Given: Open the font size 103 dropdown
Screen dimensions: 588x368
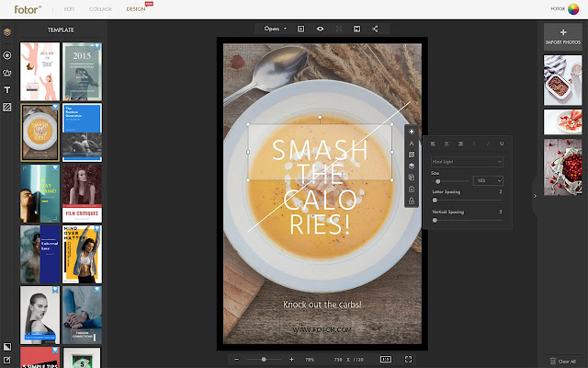Looking at the screenshot, I should click(488, 181).
